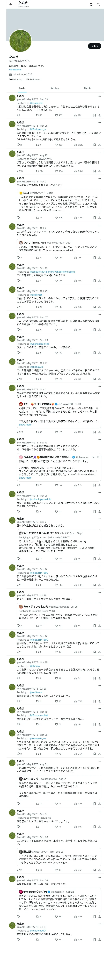Share the post replying to @ayaka_shi

pyautogui.click(x=99, y=115)
